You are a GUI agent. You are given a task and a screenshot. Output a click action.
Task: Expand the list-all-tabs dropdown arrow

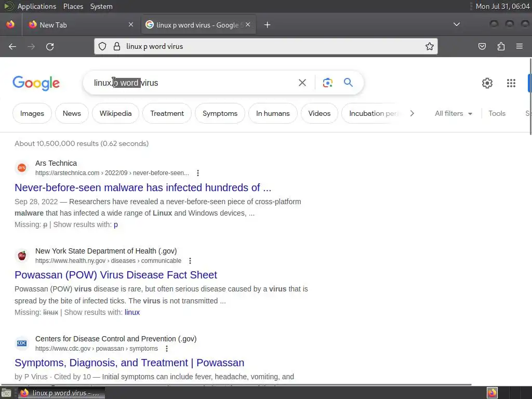pos(457,24)
